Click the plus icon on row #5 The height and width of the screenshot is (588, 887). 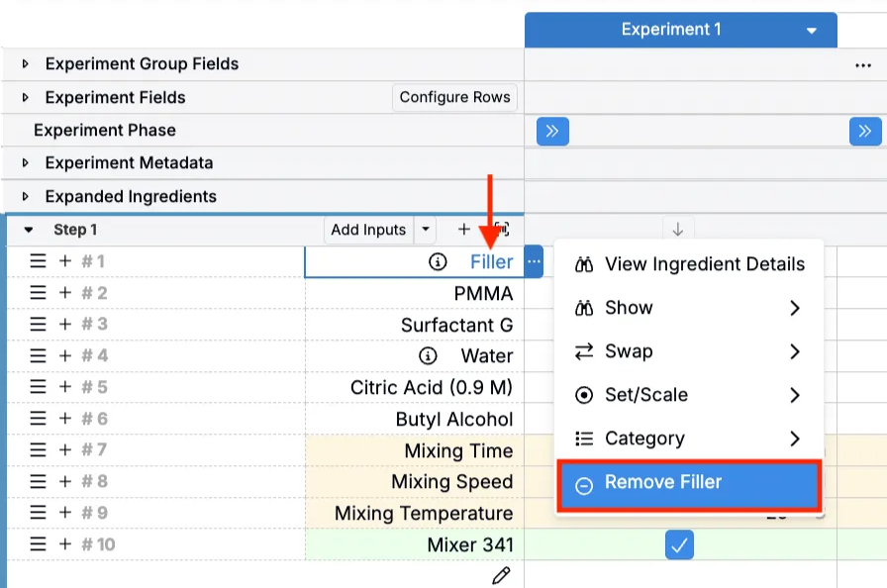point(65,387)
